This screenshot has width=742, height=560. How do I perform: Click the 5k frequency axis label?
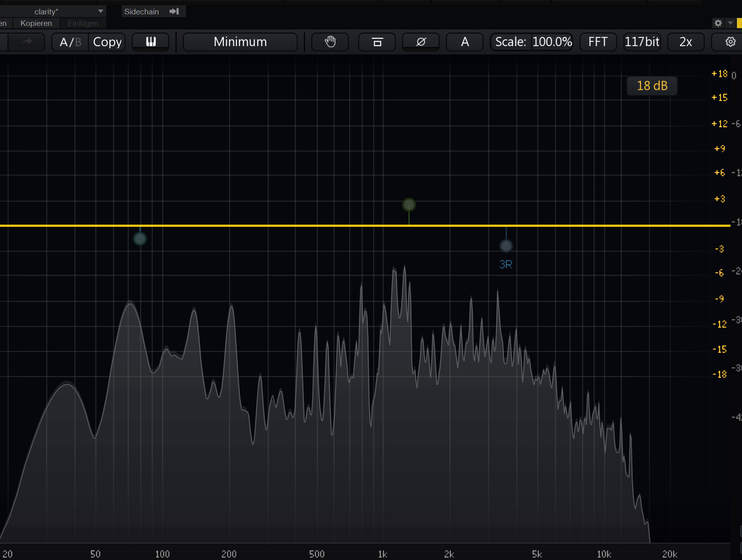pos(537,554)
